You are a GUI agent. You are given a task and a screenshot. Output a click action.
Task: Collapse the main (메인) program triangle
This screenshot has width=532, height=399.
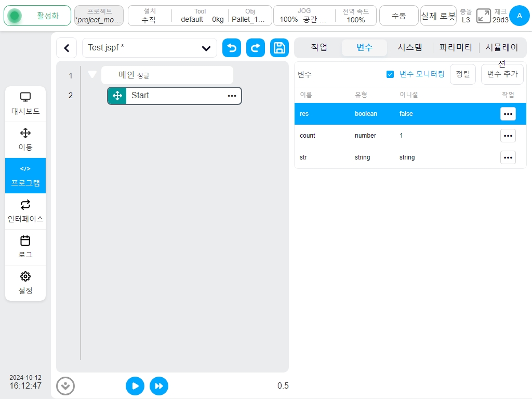click(x=92, y=74)
